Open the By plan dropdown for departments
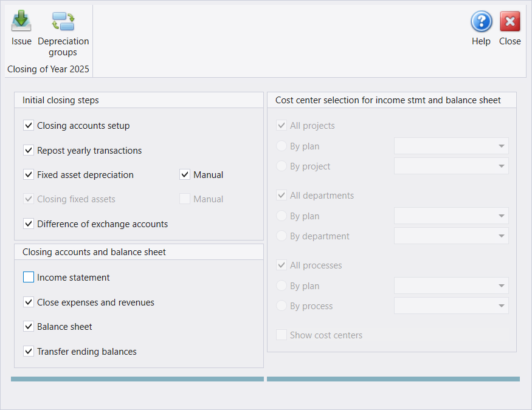The image size is (532, 410). pyautogui.click(x=451, y=216)
